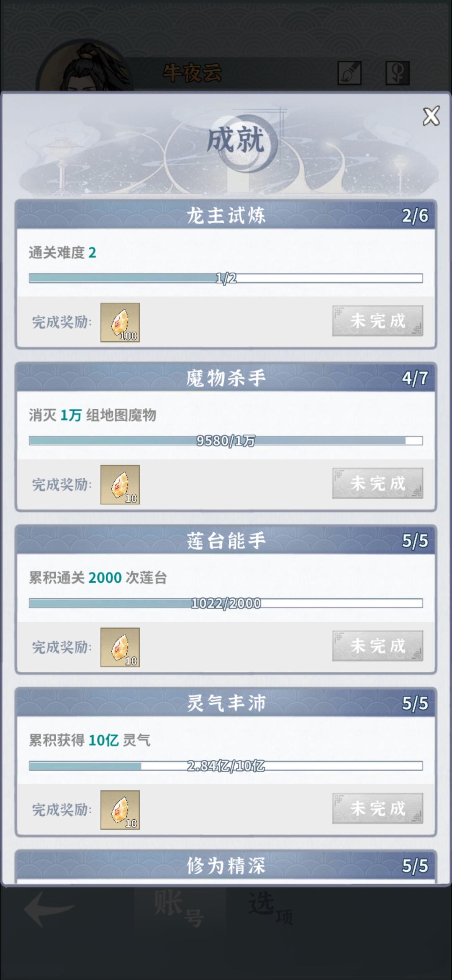452x980 pixels.
Task: Expand the 龙主试炼 section header
Action: click(226, 215)
